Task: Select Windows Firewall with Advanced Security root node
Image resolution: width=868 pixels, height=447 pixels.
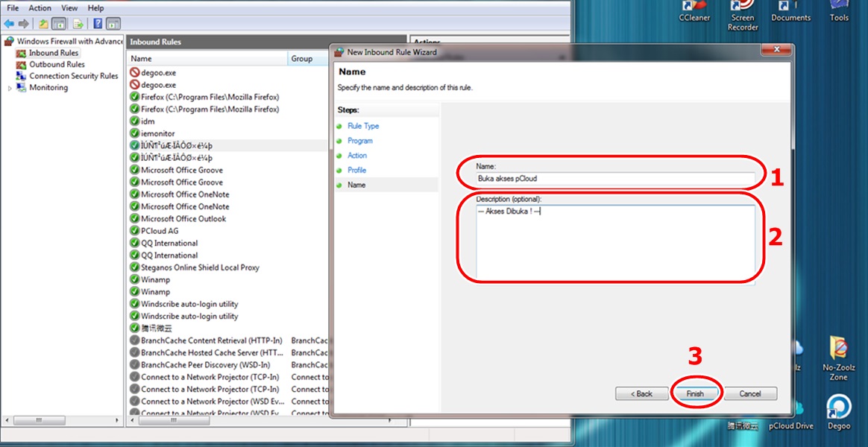Action: click(x=63, y=41)
